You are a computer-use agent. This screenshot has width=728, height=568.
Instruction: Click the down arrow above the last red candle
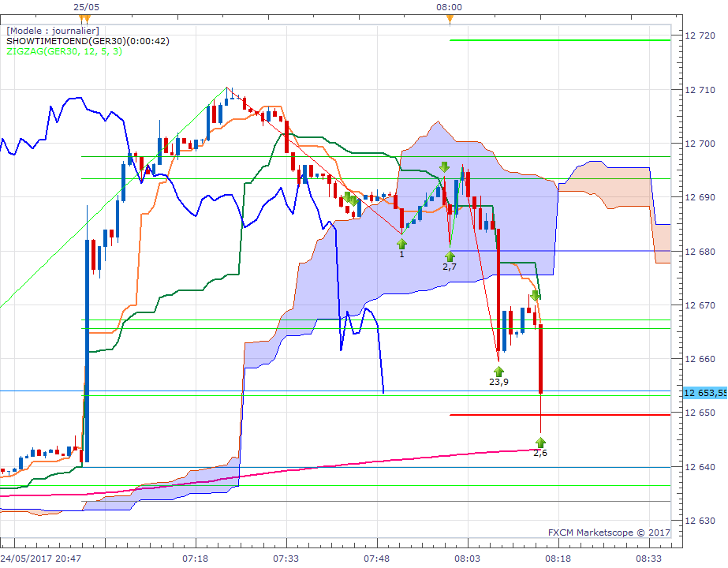tap(535, 295)
